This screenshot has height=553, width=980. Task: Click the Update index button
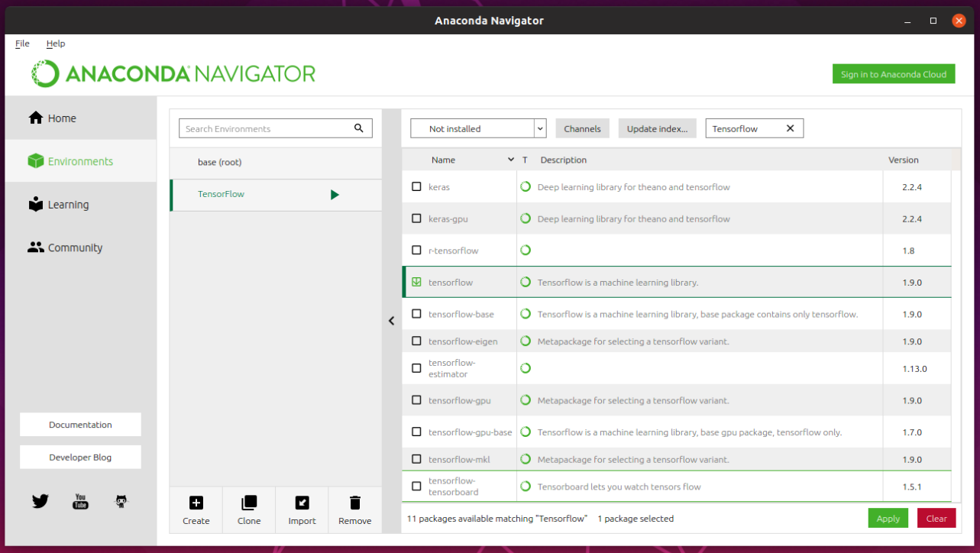pyautogui.click(x=657, y=128)
